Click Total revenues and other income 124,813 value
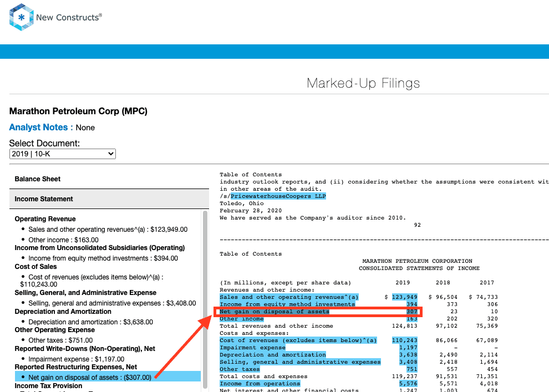This screenshot has width=549, height=392. pos(405,326)
